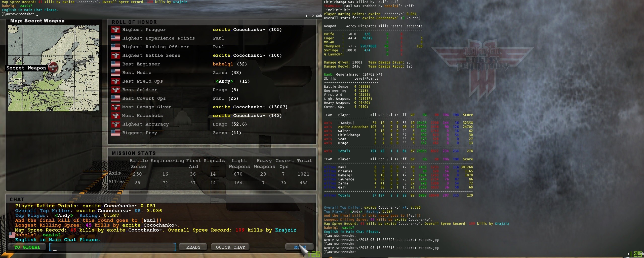This screenshot has width=644, height=258.
Task: Click Axis icon next to Most Damage Given
Action: tap(116, 107)
